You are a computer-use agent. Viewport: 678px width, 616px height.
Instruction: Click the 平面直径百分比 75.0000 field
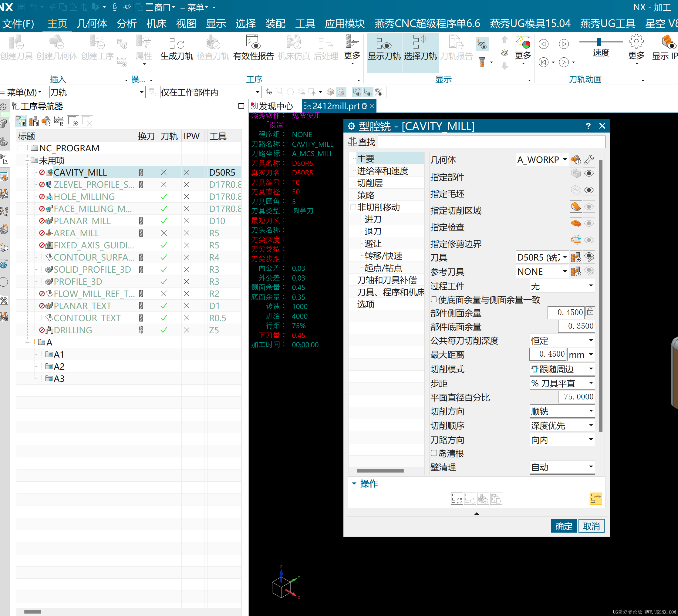pos(577,397)
